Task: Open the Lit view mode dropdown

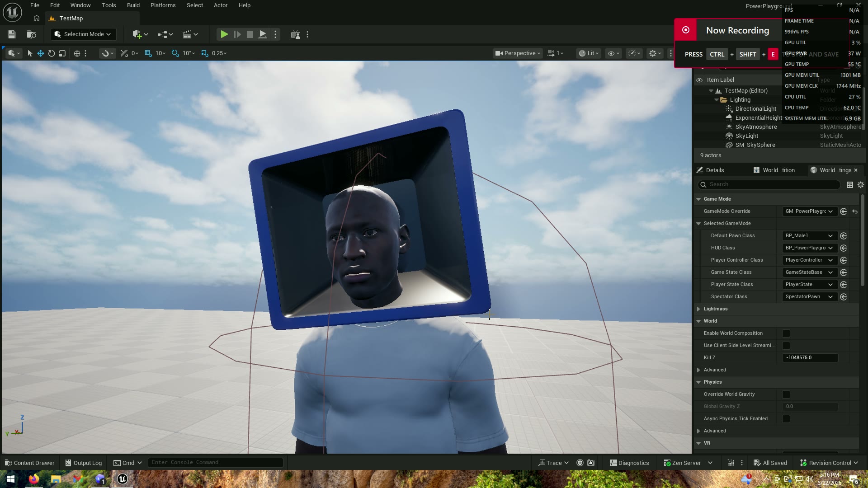Action: [589, 53]
